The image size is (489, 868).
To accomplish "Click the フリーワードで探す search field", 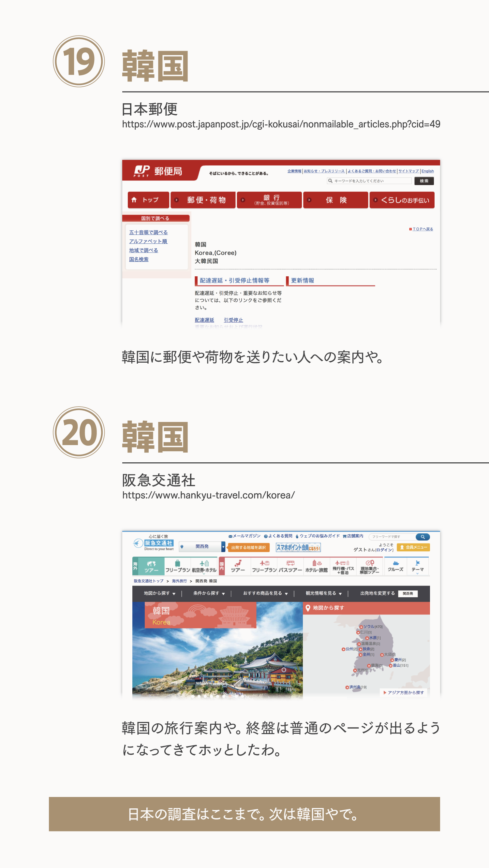I will pos(393,537).
